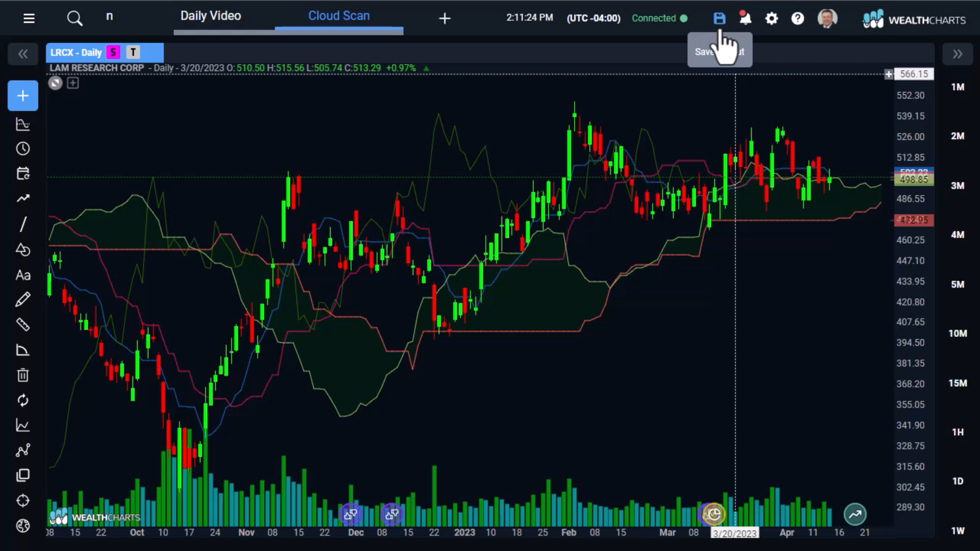The width and height of the screenshot is (980, 551).
Task: Switch to the Daily Video tab
Action: tap(210, 16)
